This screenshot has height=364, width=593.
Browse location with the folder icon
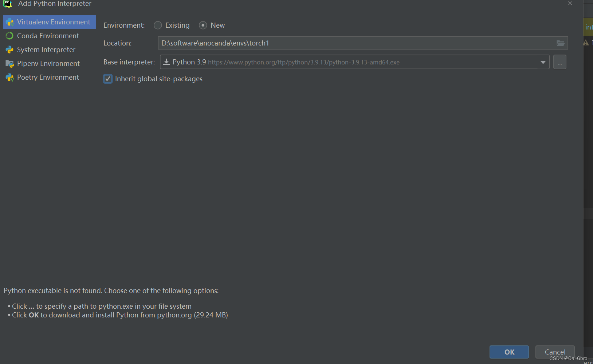561,43
